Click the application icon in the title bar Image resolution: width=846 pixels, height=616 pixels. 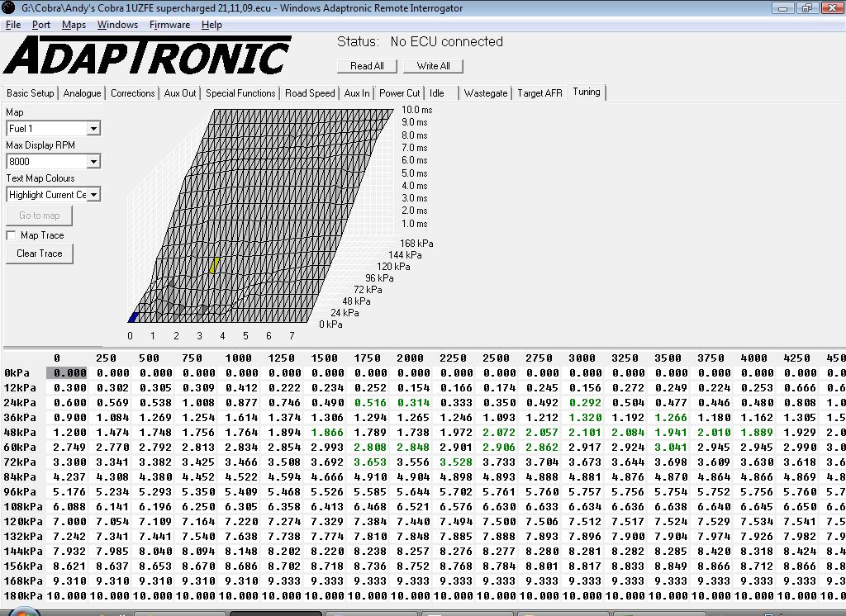[x=8, y=7]
